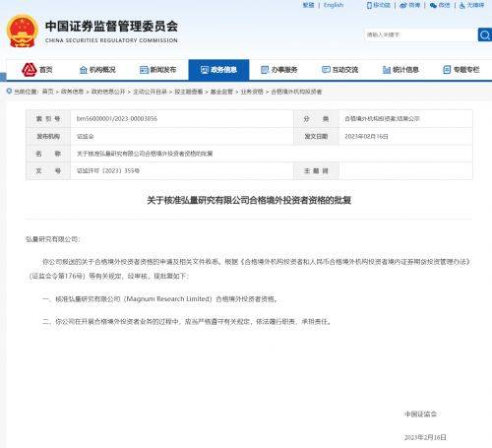The height and width of the screenshot is (448, 492).
Task: Open the Weibo (微博) icon link
Action: [x=403, y=5]
